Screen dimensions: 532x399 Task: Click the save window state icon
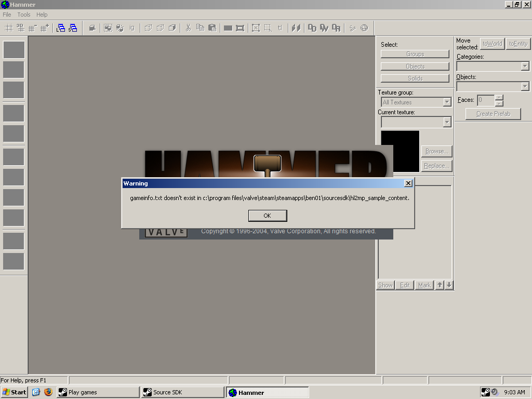73,28
